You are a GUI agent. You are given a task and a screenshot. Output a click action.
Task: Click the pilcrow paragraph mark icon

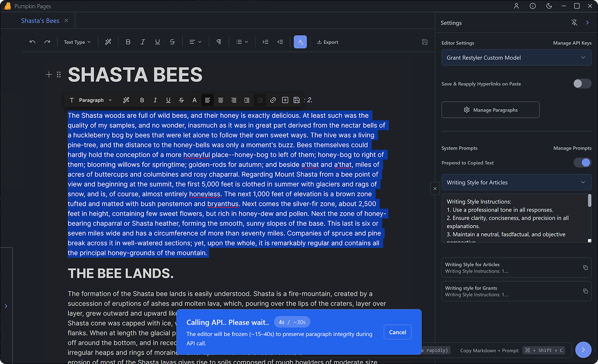click(219, 42)
